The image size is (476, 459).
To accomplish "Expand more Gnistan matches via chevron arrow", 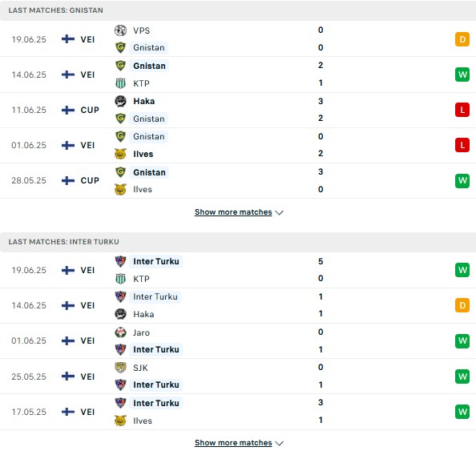I will (x=280, y=212).
